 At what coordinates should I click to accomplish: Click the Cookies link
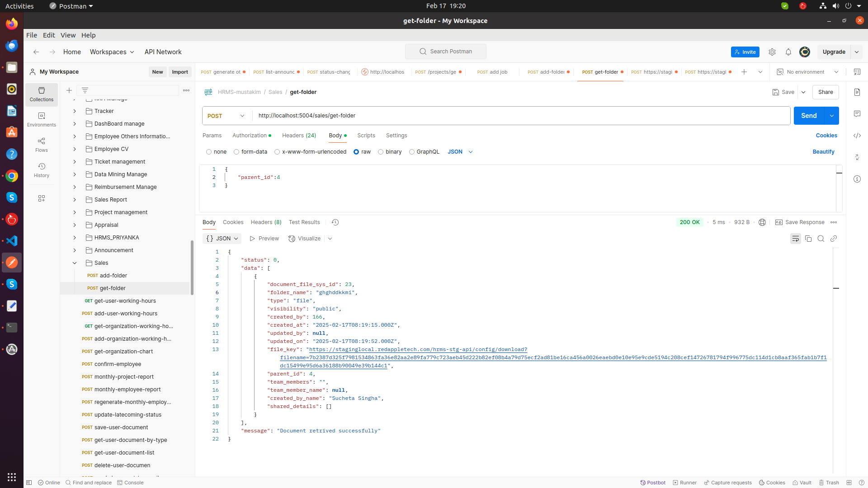826,136
